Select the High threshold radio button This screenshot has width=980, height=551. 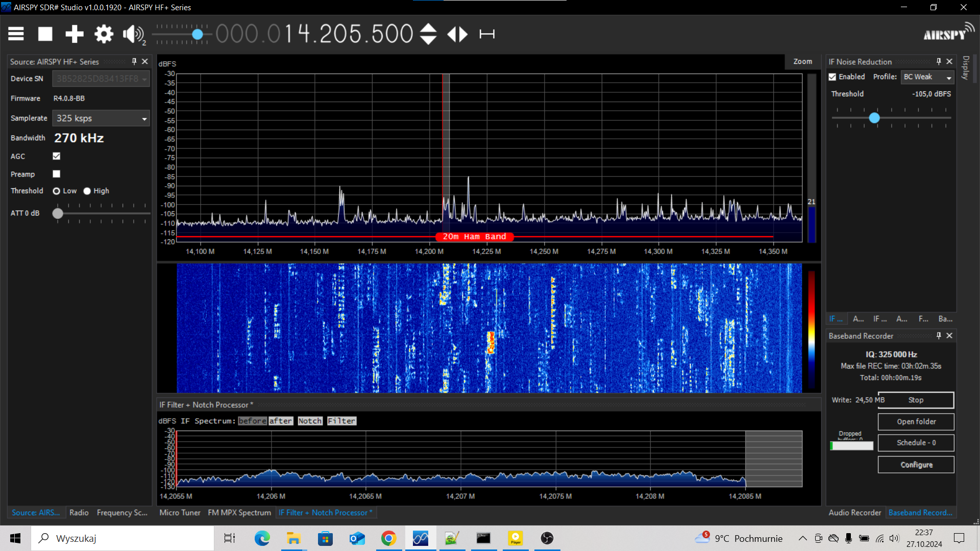click(x=87, y=191)
